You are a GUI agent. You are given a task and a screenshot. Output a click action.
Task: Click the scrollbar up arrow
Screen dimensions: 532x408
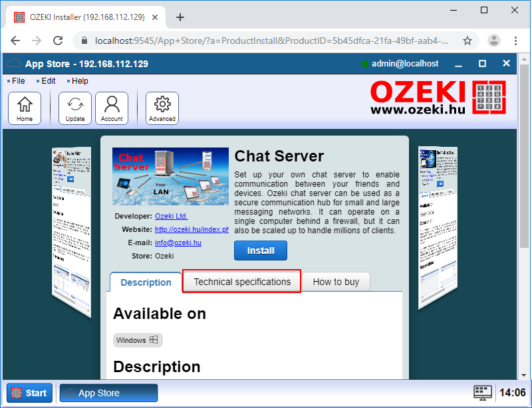(524, 58)
